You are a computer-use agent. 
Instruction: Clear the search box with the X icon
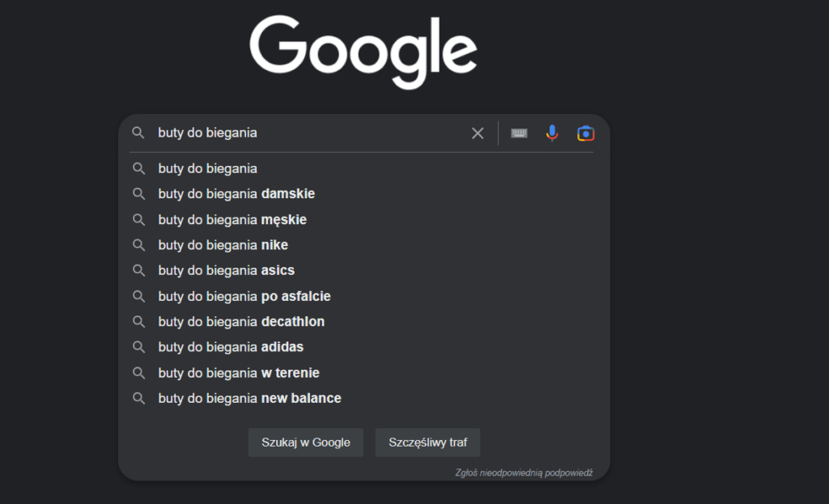pyautogui.click(x=478, y=133)
